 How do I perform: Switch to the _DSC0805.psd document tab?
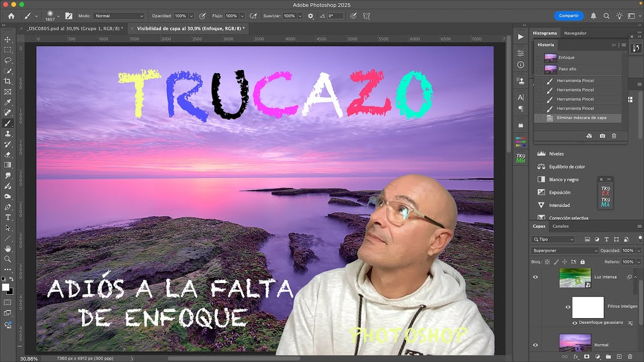coord(74,29)
